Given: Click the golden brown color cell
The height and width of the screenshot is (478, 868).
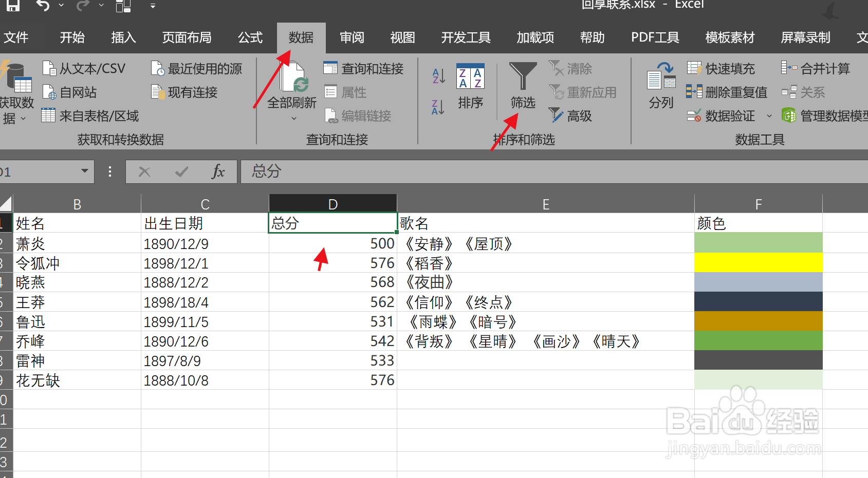Looking at the screenshot, I should point(759,321).
